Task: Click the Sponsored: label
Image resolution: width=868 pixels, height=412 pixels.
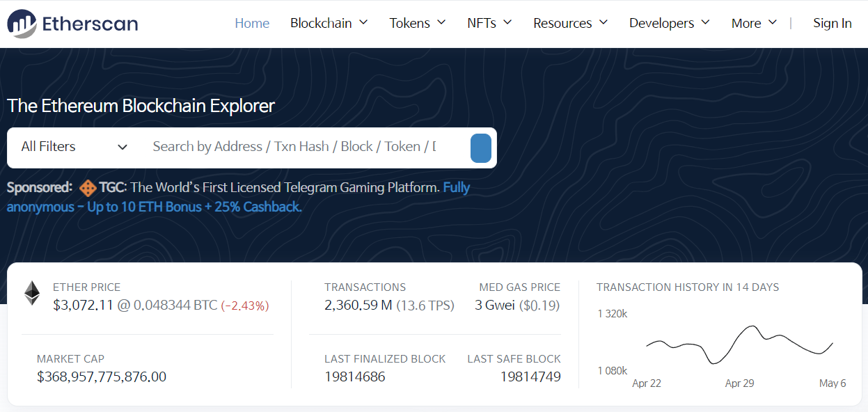Action: pyautogui.click(x=39, y=187)
